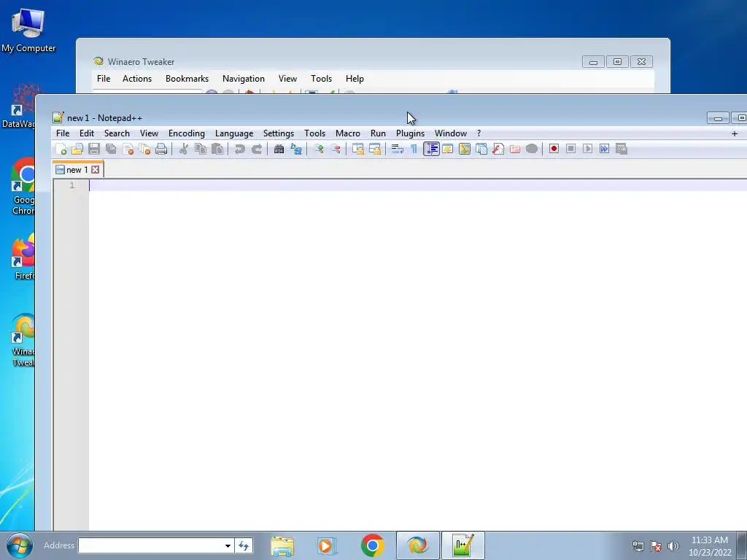Viewport: 747px width, 560px height.
Task: Open the Window menu
Action: pyautogui.click(x=450, y=133)
